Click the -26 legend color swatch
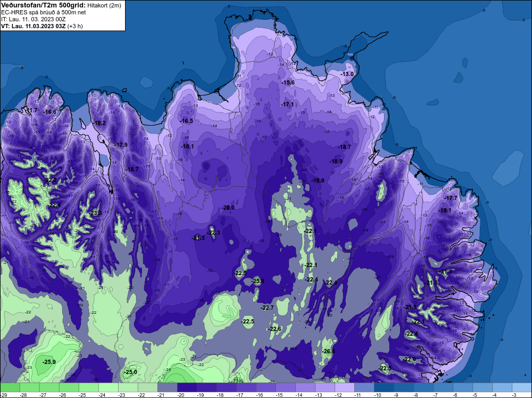This screenshot has width=532, height=398. click(x=69, y=387)
